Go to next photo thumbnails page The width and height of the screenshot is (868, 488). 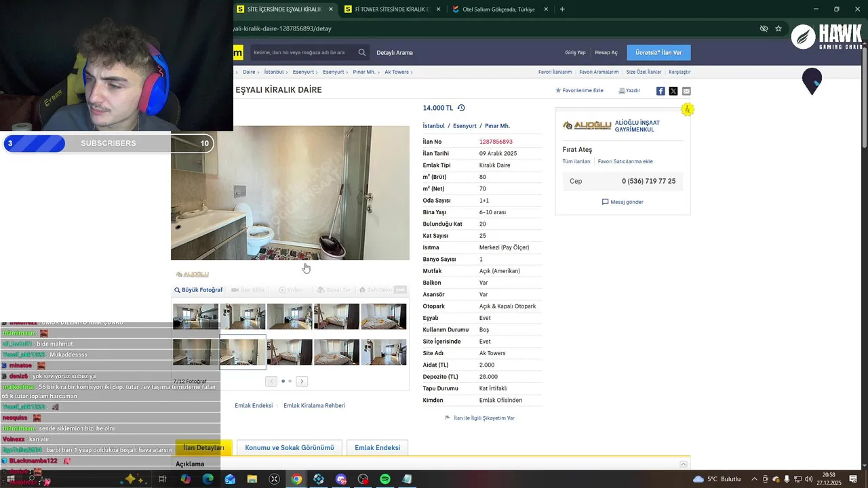tap(302, 381)
